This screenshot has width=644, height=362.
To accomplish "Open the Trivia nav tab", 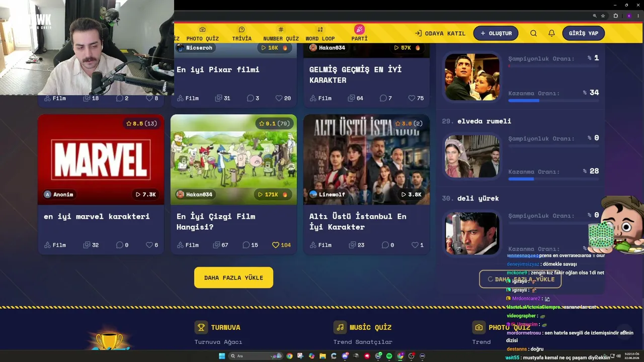I will [242, 34].
